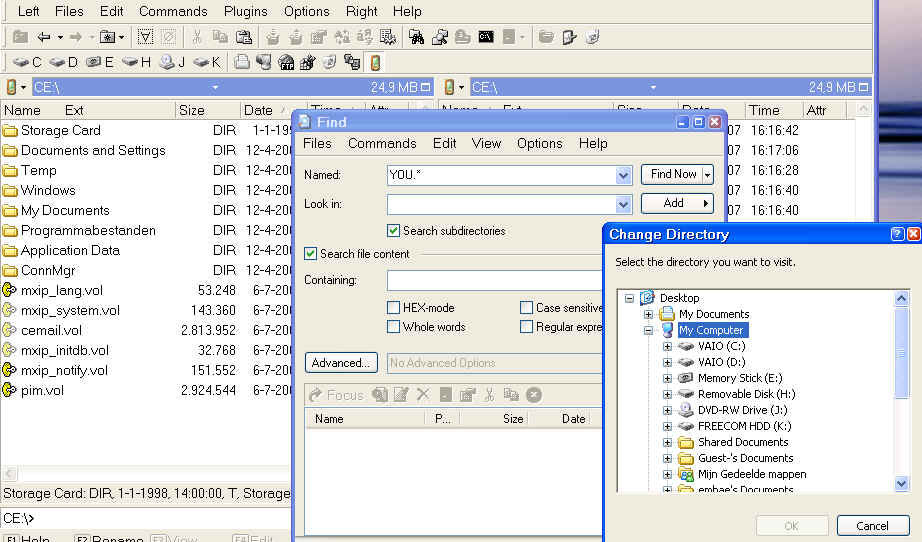Switch to drive C in drive bar
Viewport: 922px width, 542px height.
click(x=27, y=62)
